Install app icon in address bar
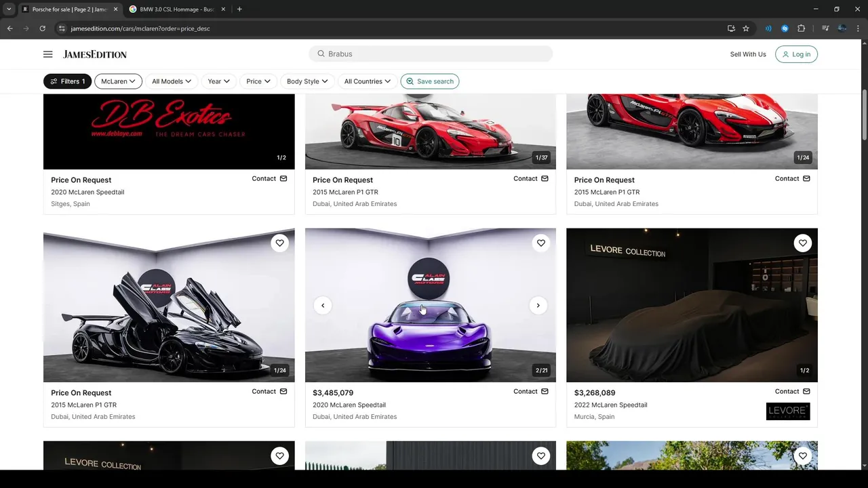The image size is (868, 488). [731, 28]
